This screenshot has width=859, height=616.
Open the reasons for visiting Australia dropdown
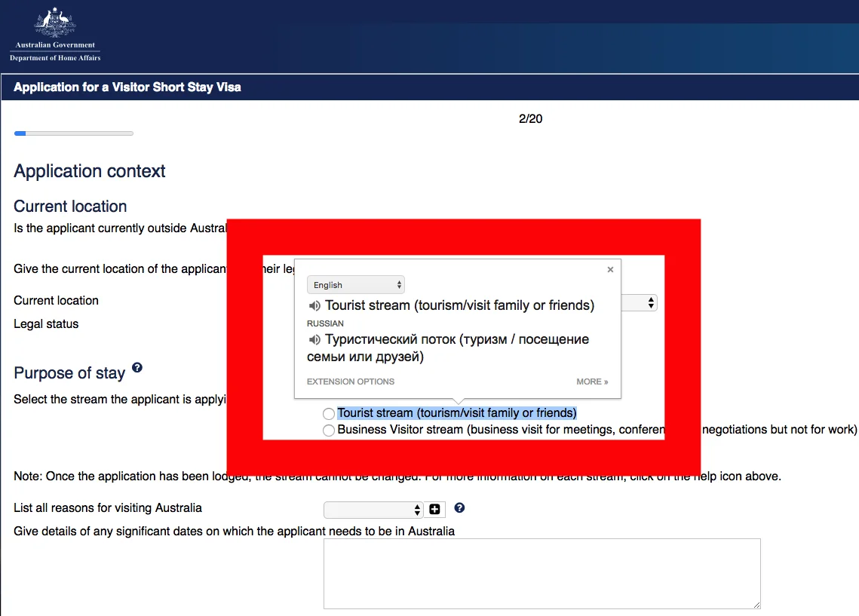coord(373,510)
